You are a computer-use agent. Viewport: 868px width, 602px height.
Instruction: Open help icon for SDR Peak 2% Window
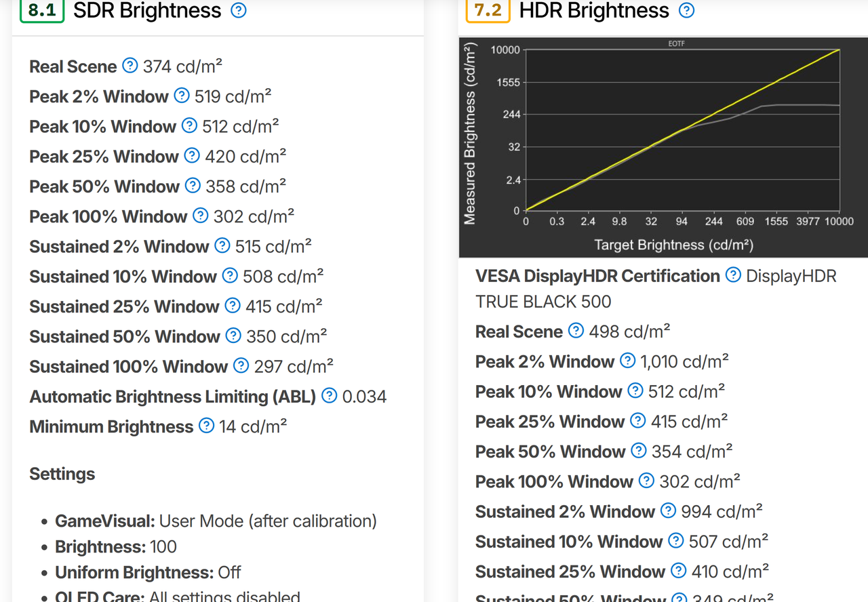[x=182, y=96]
